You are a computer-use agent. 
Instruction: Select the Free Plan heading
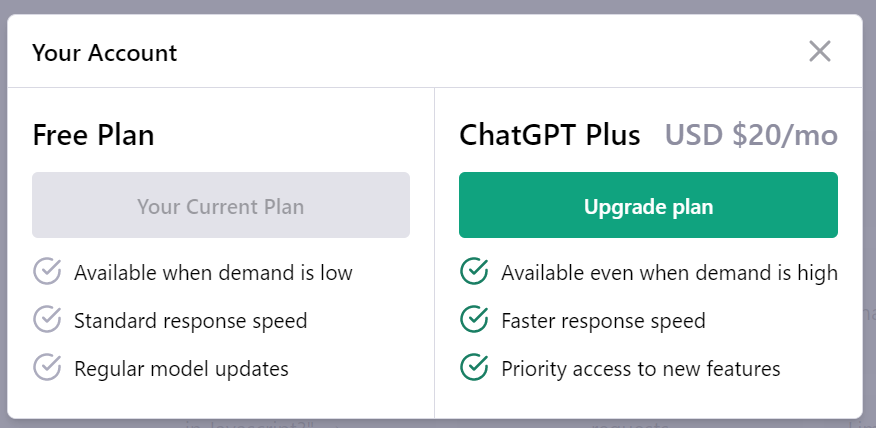click(x=93, y=135)
